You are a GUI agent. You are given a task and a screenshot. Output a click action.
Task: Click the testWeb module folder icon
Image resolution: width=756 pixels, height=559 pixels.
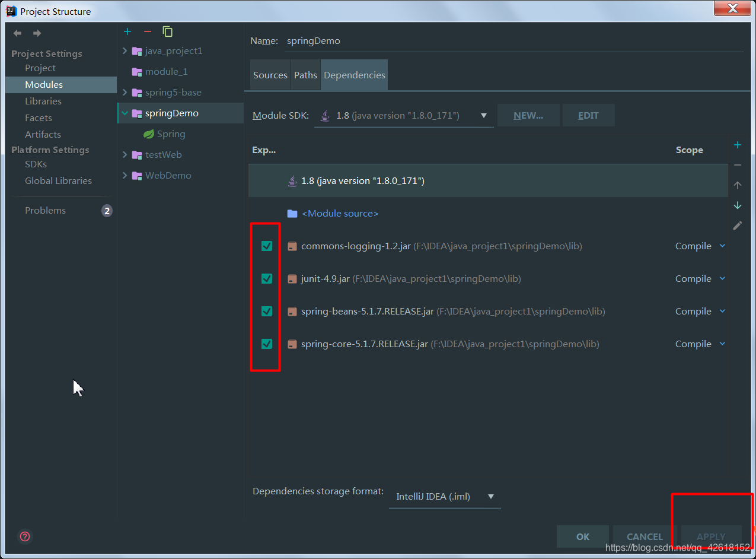pyautogui.click(x=137, y=155)
